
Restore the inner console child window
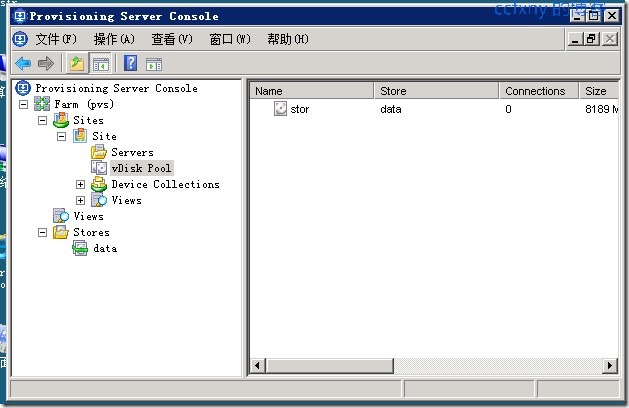point(592,39)
